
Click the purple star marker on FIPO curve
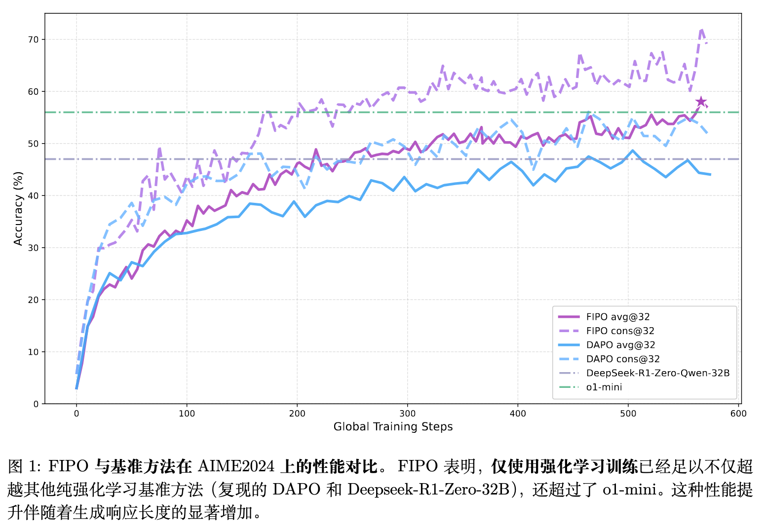[x=700, y=102]
